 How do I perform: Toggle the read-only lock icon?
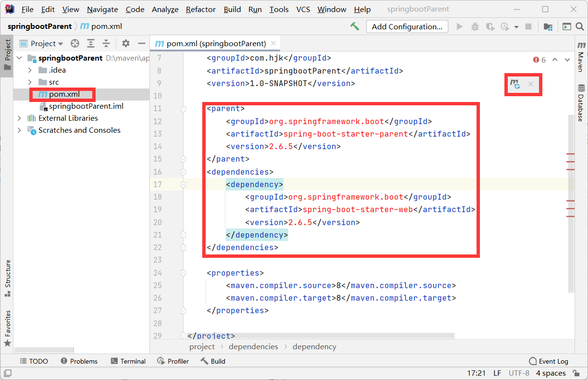click(576, 373)
